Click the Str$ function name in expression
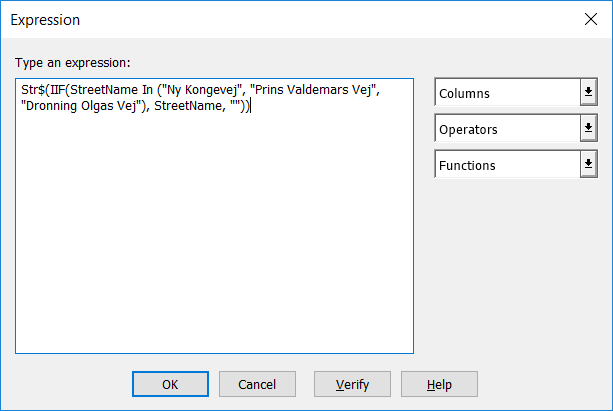This screenshot has height=411, width=613. [x=33, y=91]
